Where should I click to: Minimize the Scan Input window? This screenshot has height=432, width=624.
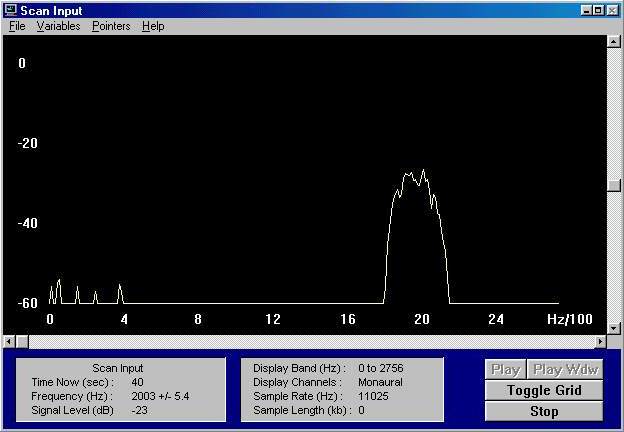(586, 11)
